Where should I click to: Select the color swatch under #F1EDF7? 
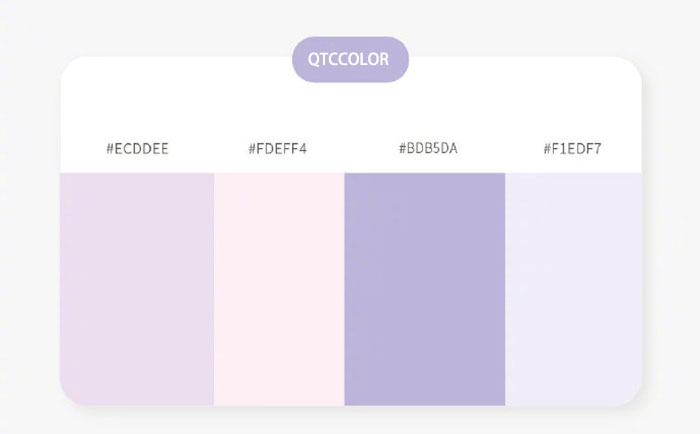(573, 288)
